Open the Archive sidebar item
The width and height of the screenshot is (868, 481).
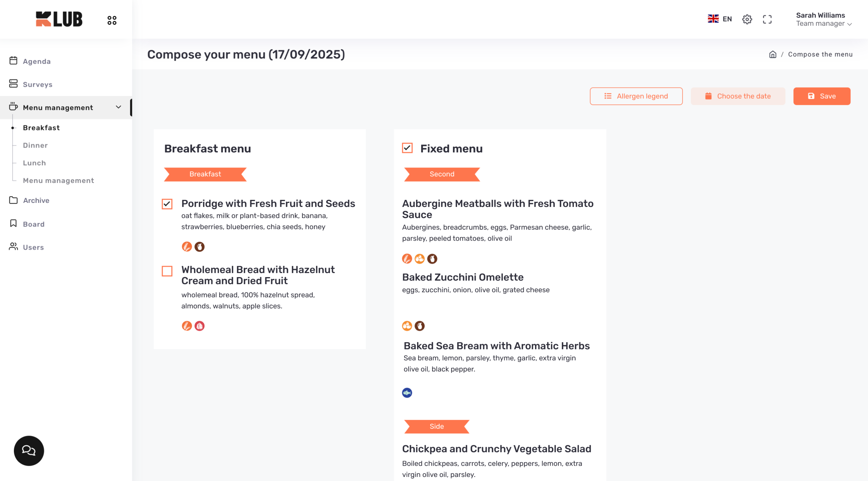tap(36, 201)
